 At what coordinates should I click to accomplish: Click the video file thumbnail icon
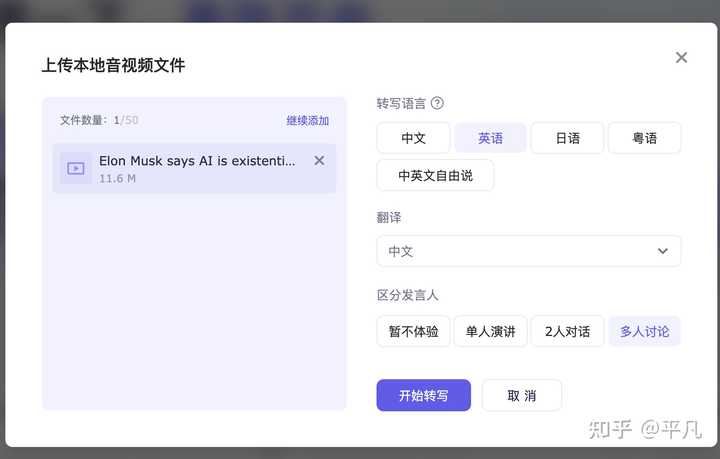pos(76,168)
